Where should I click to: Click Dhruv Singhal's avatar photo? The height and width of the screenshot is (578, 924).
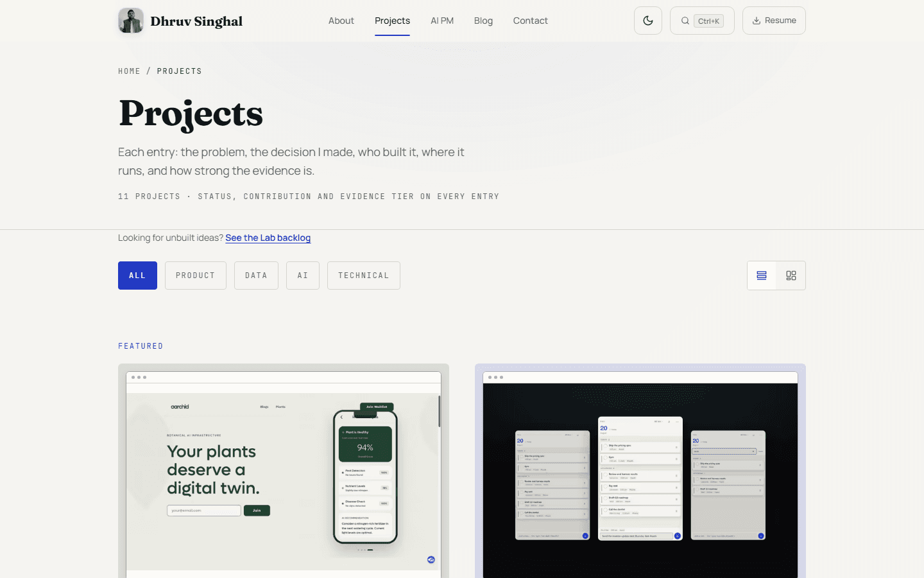[x=131, y=21]
